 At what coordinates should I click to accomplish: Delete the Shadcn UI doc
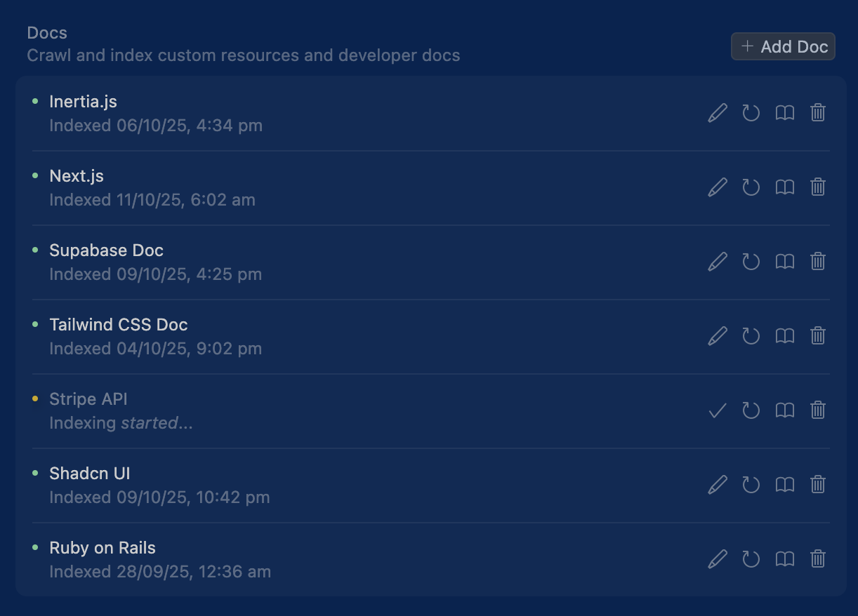click(x=818, y=484)
